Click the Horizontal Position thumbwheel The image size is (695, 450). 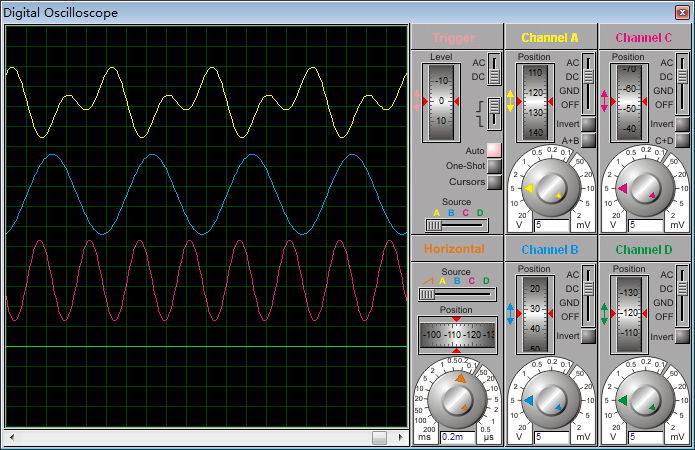457,334
